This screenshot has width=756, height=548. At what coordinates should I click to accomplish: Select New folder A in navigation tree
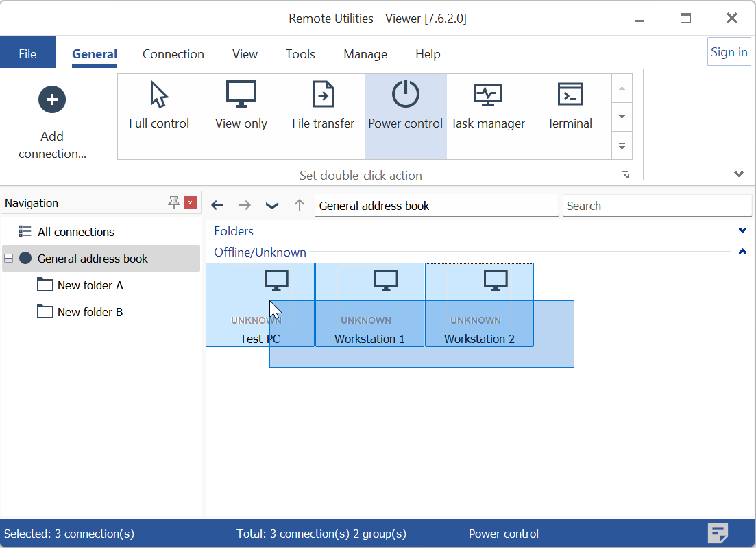(90, 285)
